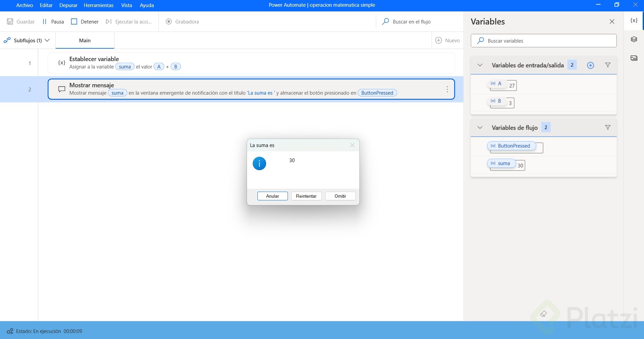Screen dimensions: 644x339
Task: Select the Establecer variable action
Action: tap(251, 63)
